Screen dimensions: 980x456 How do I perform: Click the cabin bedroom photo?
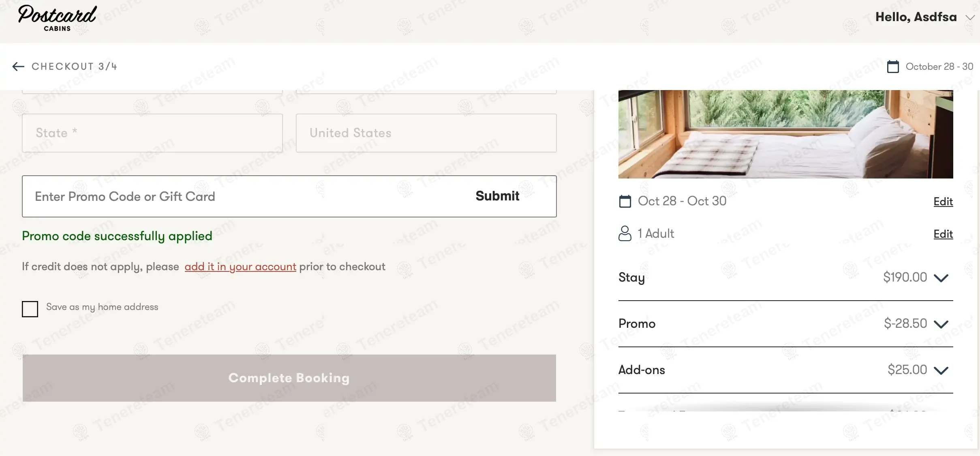pyautogui.click(x=785, y=134)
